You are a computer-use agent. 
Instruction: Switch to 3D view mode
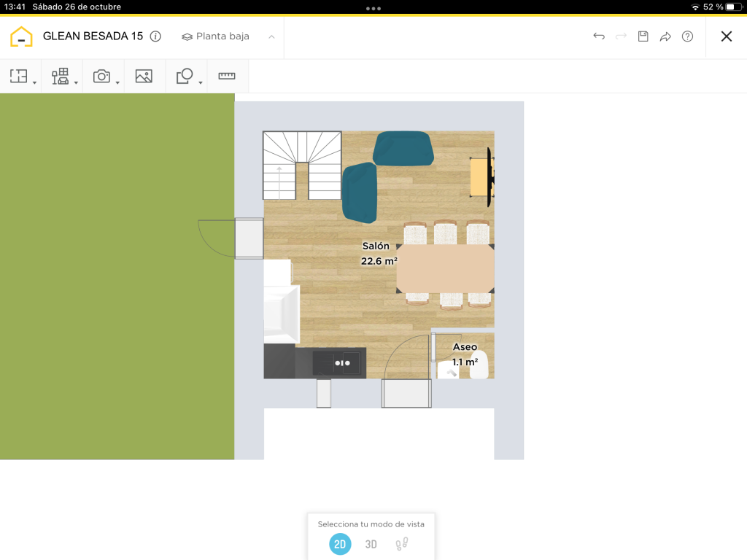[371, 544]
